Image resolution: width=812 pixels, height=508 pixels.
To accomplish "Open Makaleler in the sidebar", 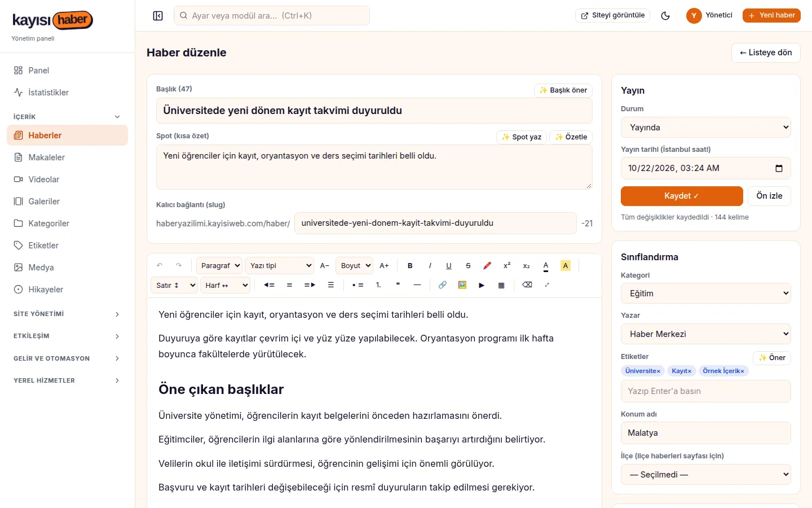I will [67, 157].
